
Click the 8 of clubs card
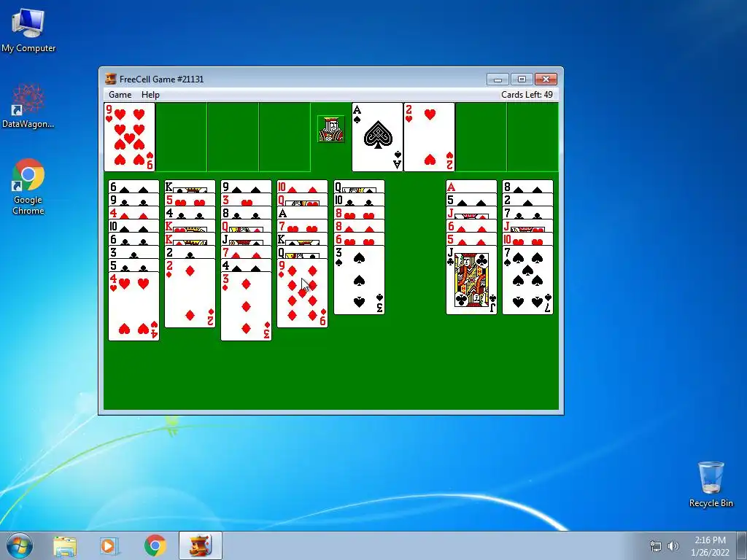(x=247, y=213)
